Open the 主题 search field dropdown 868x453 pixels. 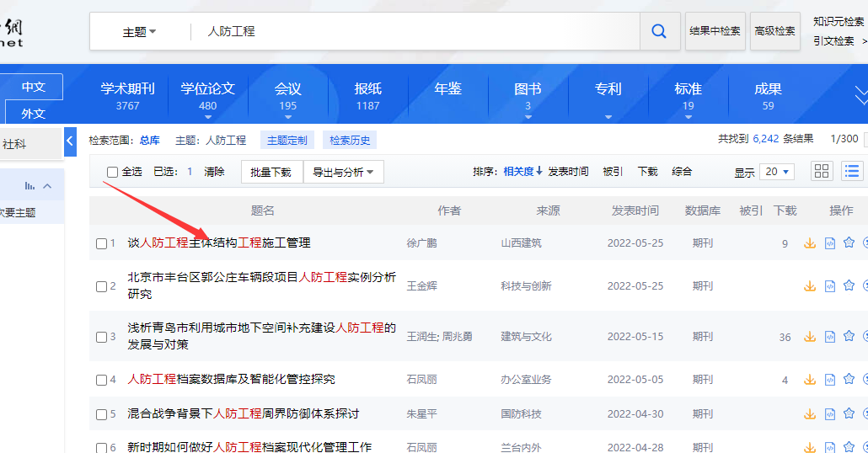click(x=140, y=32)
